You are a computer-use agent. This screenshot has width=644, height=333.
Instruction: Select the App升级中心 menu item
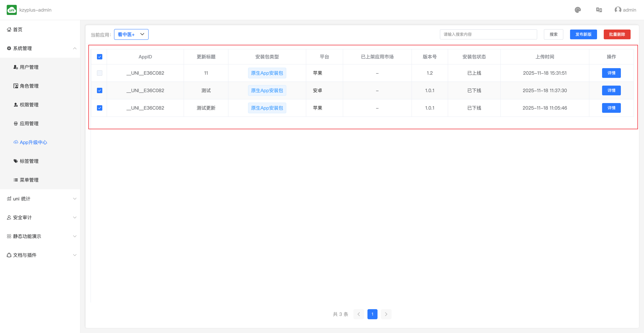point(33,142)
